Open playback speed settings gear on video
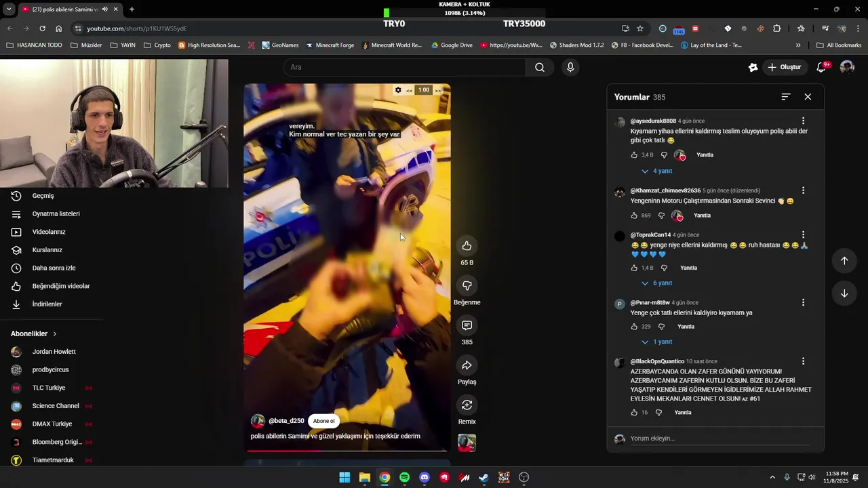The height and width of the screenshot is (488, 868). pos(398,90)
